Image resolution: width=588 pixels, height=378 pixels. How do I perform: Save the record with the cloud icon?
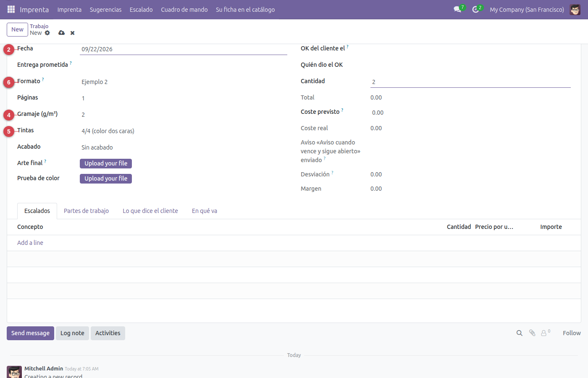tap(62, 33)
